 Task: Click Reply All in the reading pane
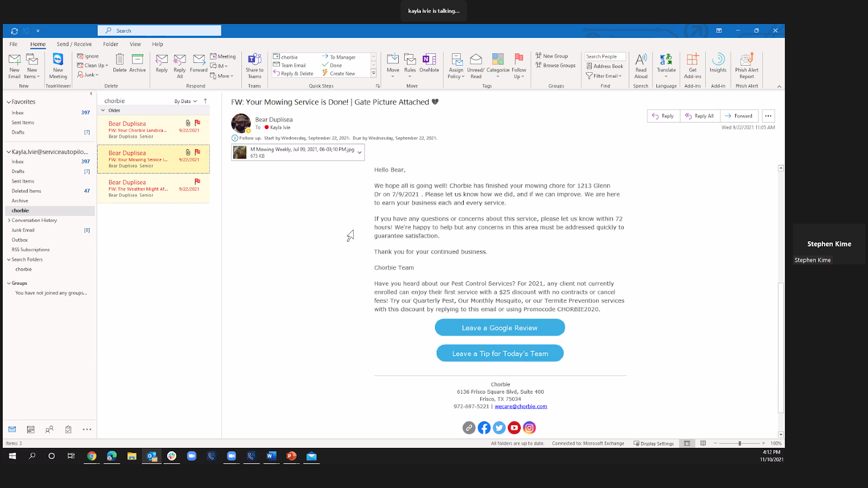point(700,116)
